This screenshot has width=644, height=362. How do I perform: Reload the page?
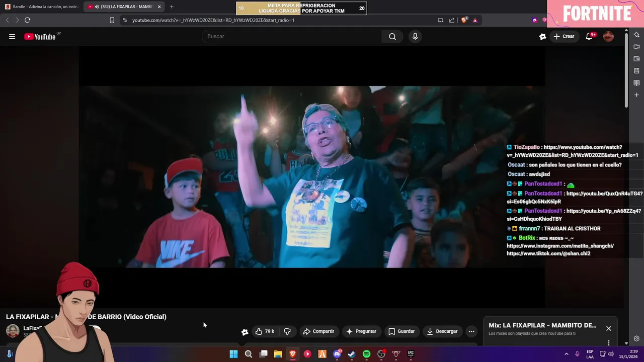coord(27,20)
